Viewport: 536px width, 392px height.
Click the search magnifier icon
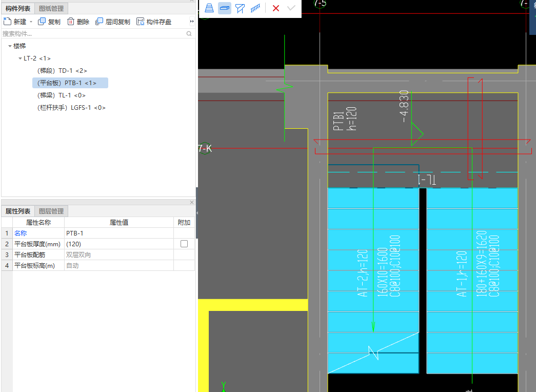[x=189, y=33]
